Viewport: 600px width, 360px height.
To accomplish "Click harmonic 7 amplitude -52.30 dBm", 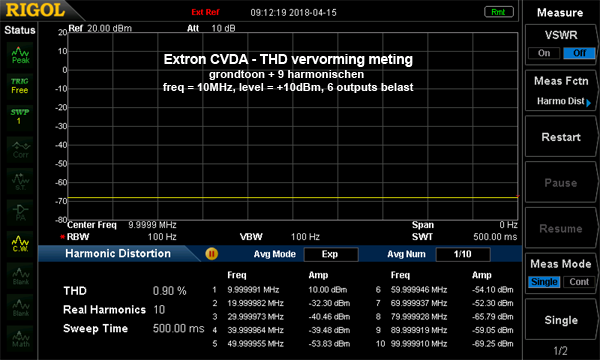I will click(x=492, y=303).
